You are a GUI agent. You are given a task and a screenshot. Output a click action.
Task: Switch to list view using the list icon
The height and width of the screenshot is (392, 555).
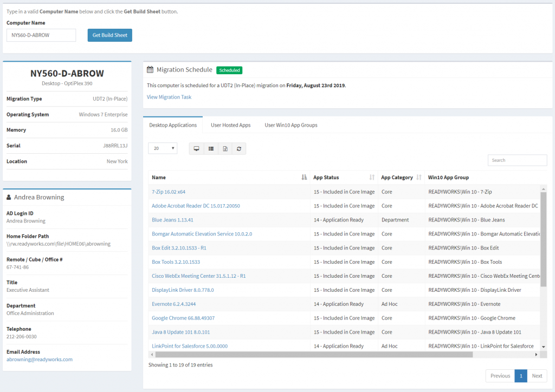coord(211,148)
